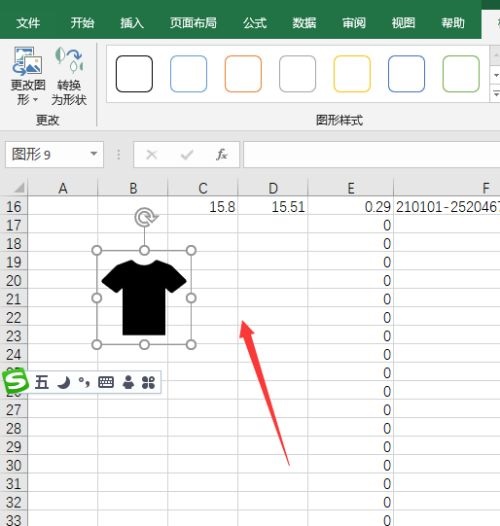The height and width of the screenshot is (526, 500).
Task: Select row 16 header
Action: point(13,207)
